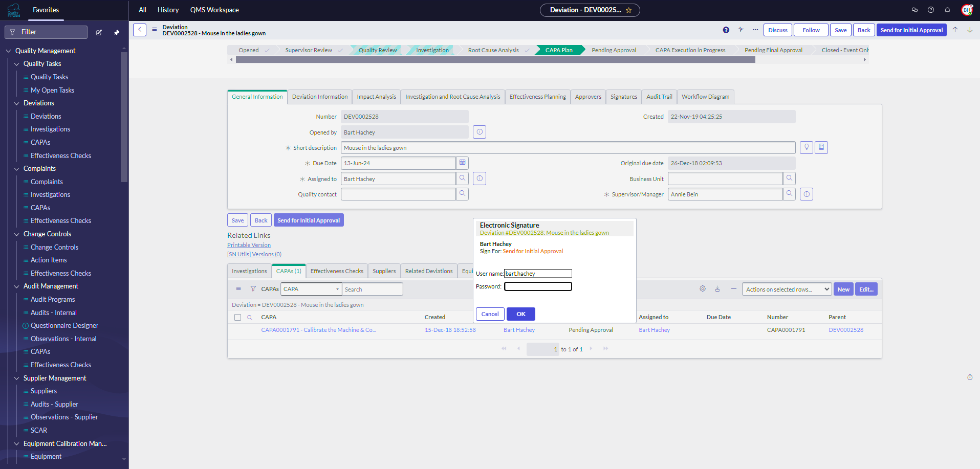Click the notification bell icon
Image resolution: width=980 pixels, height=469 pixels.
tap(947, 10)
